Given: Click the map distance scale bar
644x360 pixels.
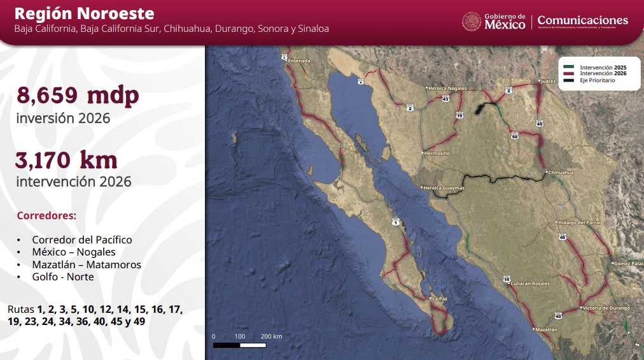Looking at the screenshot, I should (x=239, y=345).
